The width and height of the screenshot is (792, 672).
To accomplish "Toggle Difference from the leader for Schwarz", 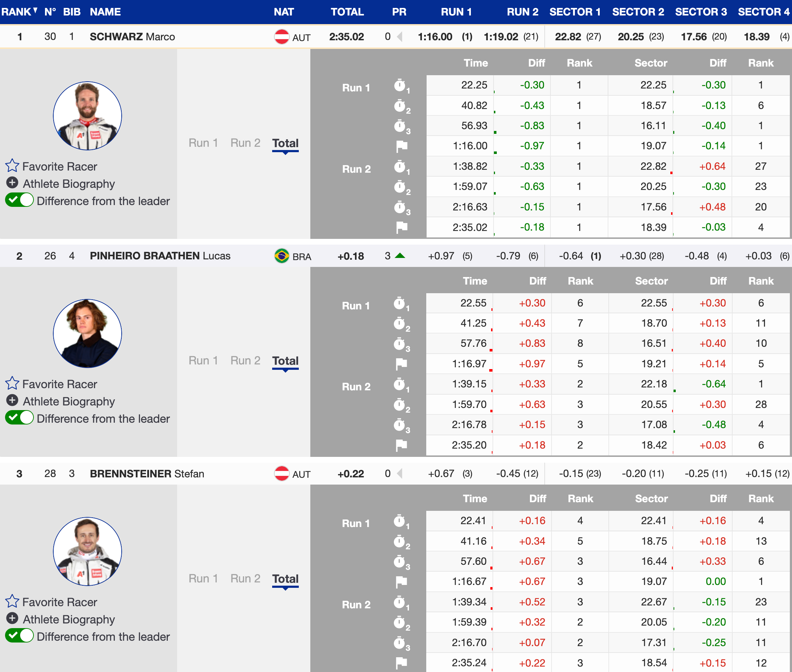I will (x=19, y=200).
